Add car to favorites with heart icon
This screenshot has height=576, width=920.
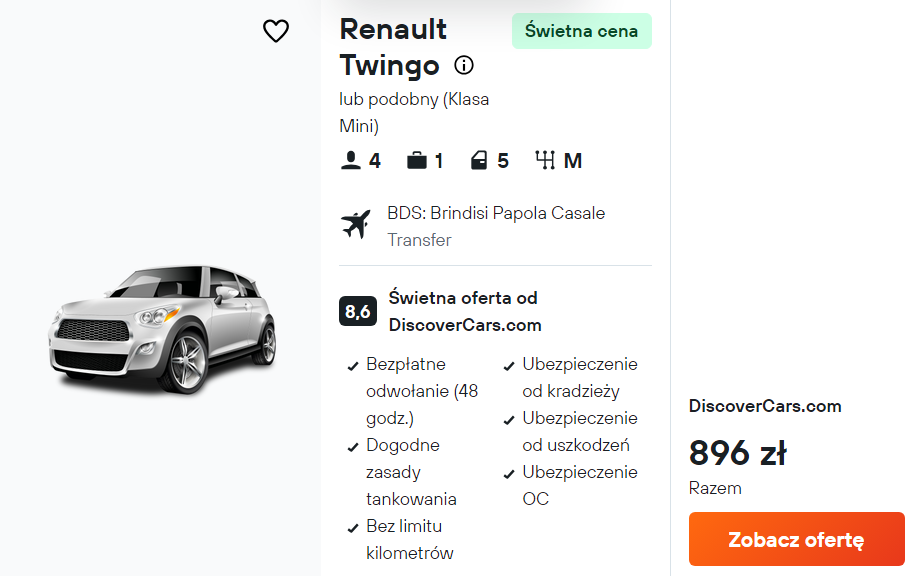click(276, 31)
